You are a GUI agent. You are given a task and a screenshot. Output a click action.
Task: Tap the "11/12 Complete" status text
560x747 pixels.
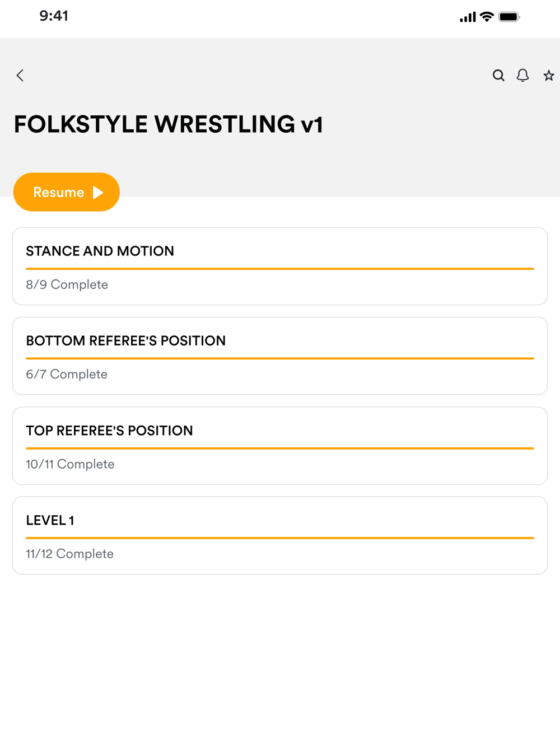point(70,554)
